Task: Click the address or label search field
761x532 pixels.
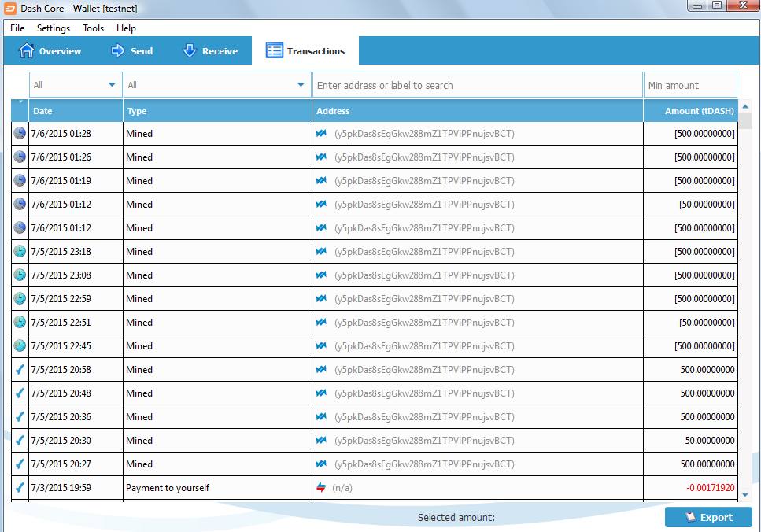Action: (478, 85)
